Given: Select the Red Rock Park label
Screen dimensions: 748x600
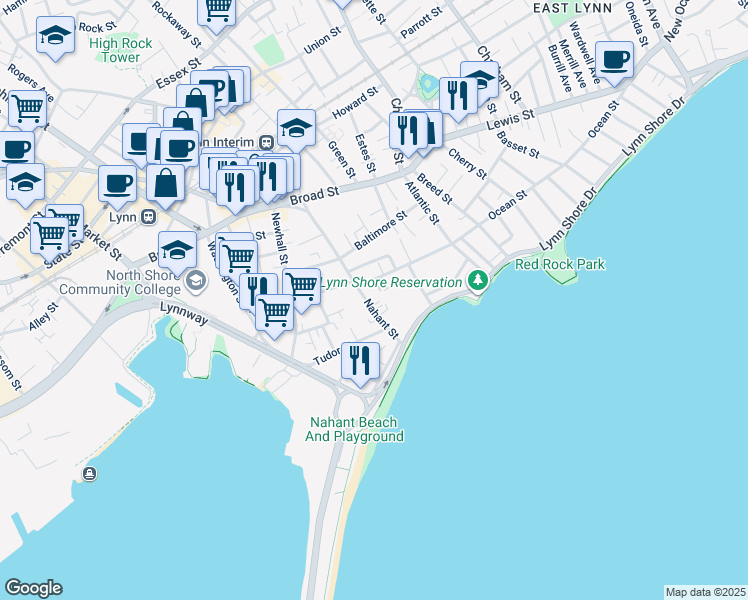Looking at the screenshot, I should coord(559,264).
